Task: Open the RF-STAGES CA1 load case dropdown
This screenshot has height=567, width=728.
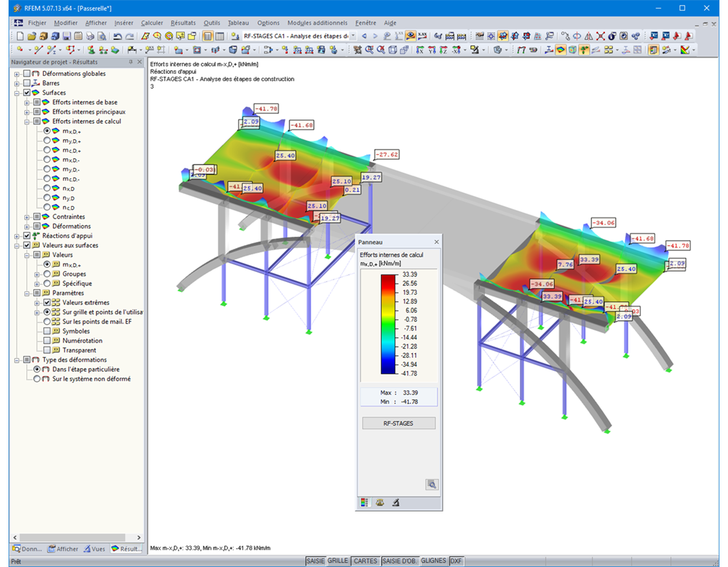Action: (353, 36)
